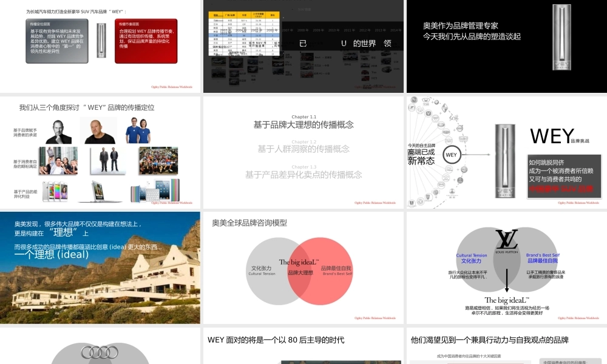This screenshot has width=607, height=364.
Task: Select the 奥美作为品牌管理专家 headline
Action: [x=460, y=26]
